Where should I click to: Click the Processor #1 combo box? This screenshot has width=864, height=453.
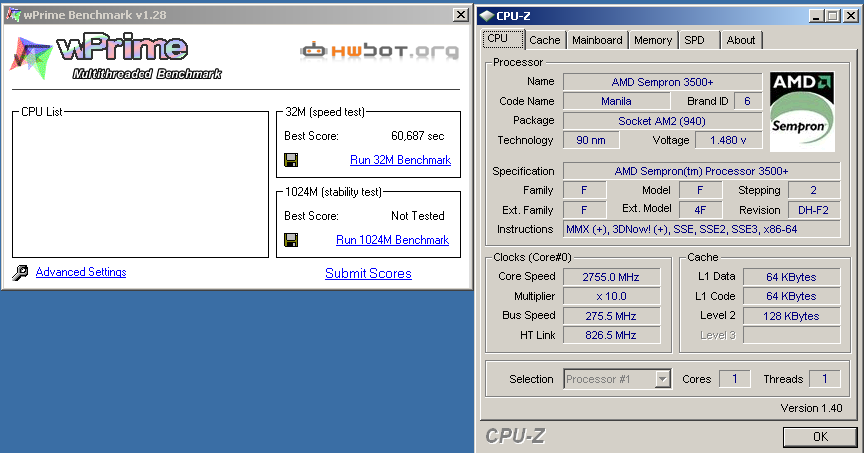[x=617, y=379]
